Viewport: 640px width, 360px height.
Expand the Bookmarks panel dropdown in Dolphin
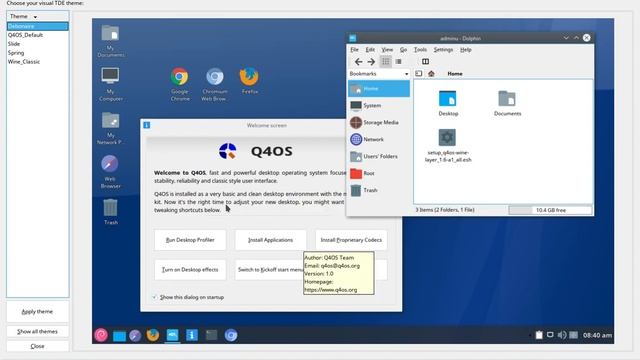click(379, 74)
